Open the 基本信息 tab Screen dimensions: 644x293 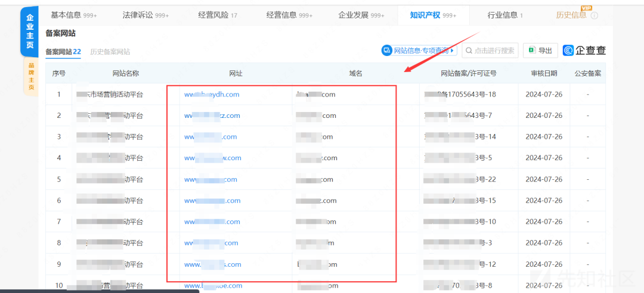[x=74, y=15]
